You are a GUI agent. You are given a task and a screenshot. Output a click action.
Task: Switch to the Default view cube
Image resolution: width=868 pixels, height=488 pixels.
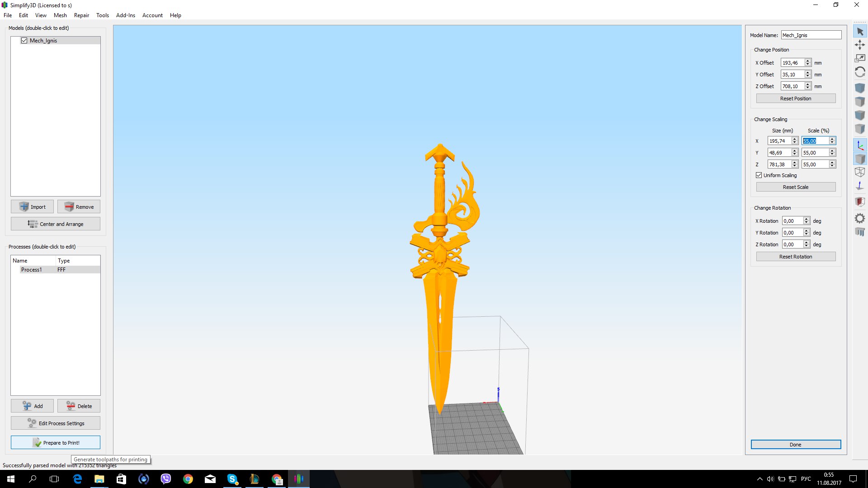[860, 88]
